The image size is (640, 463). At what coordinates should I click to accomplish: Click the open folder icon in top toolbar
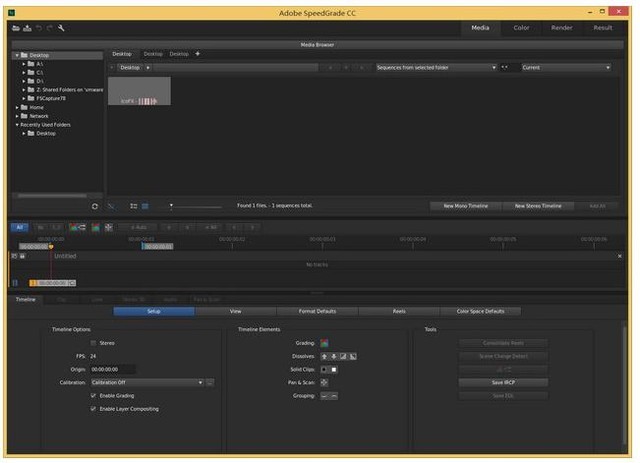[16, 28]
